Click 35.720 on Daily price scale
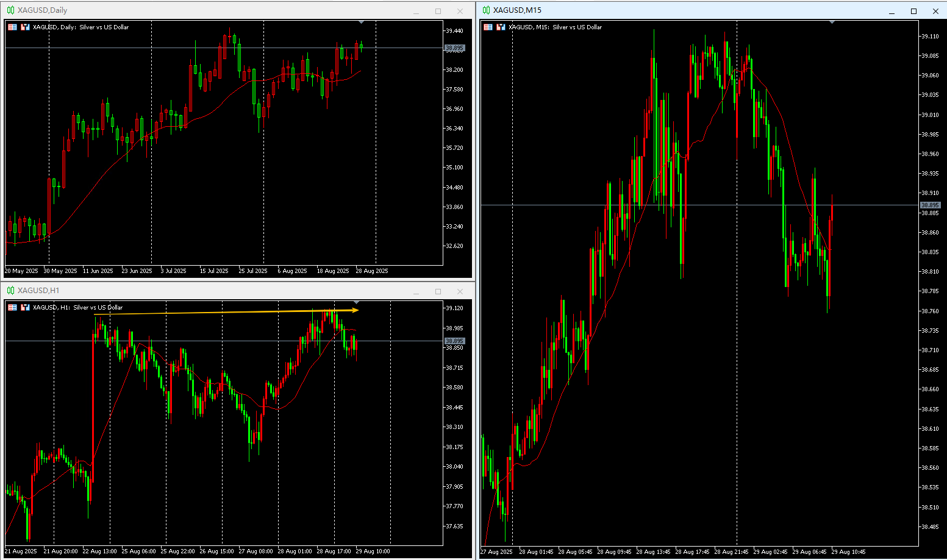 point(454,148)
